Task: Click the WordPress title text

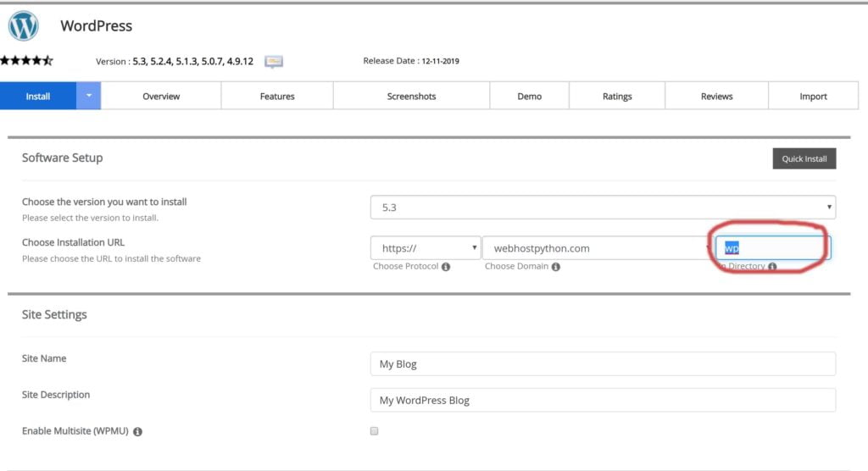Action: click(x=97, y=26)
